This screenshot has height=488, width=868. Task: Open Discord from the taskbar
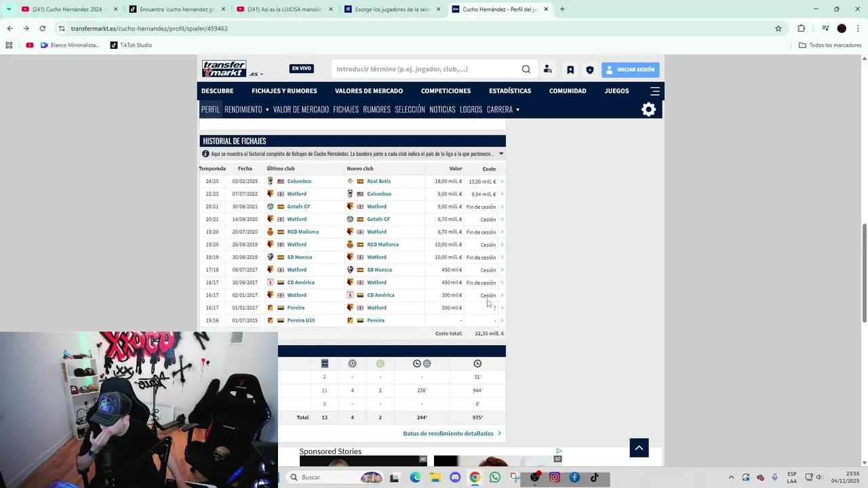pos(455,477)
